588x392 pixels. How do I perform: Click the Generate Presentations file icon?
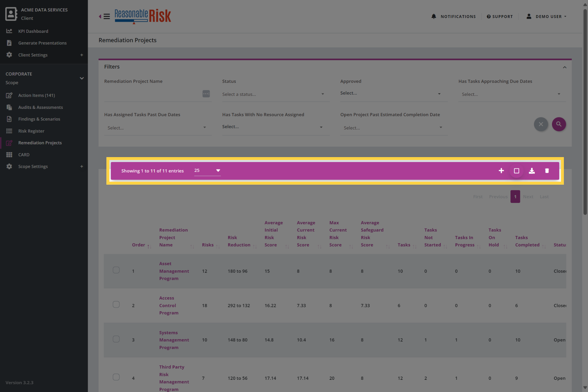coord(9,43)
